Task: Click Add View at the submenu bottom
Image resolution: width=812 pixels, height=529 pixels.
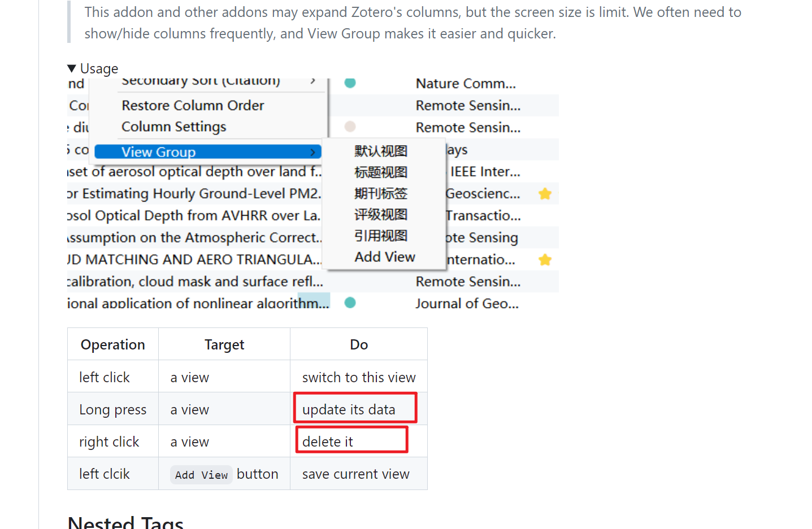Action: pyautogui.click(x=384, y=256)
